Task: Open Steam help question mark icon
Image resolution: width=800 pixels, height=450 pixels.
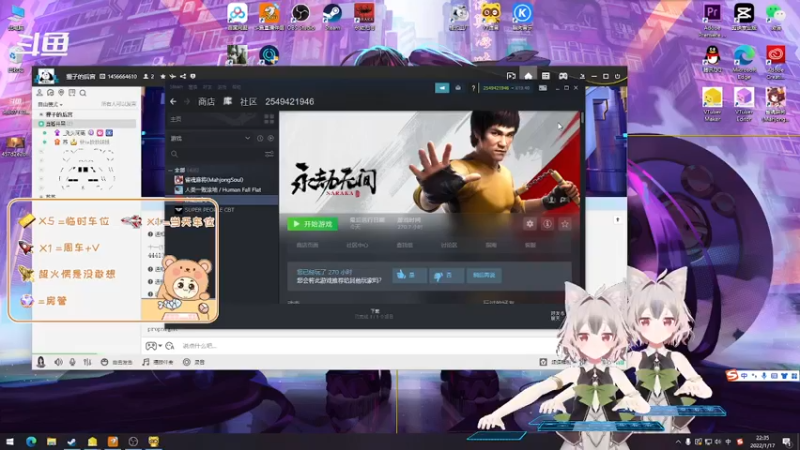Action: click(473, 88)
